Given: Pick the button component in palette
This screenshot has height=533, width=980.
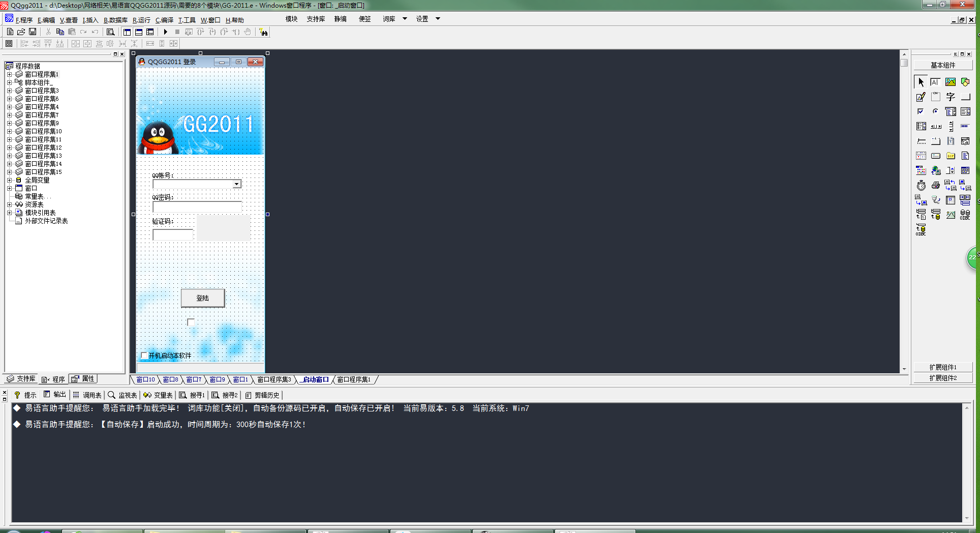Looking at the screenshot, I should [x=965, y=97].
